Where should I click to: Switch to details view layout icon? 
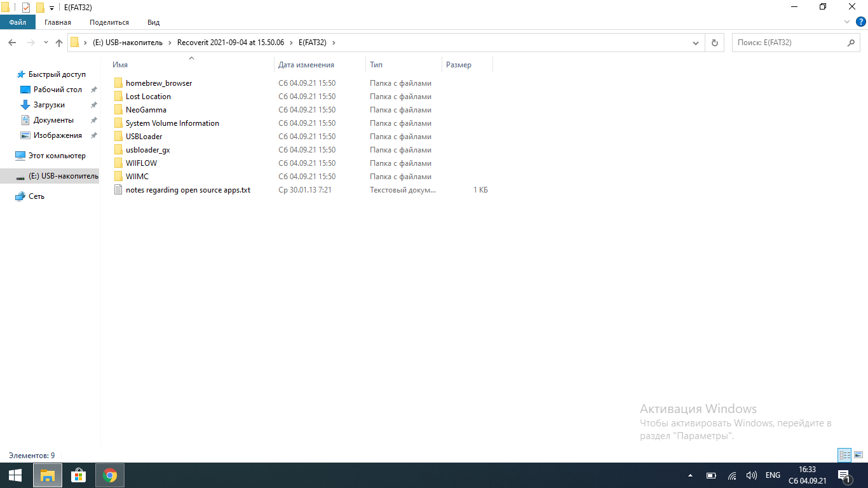click(844, 455)
